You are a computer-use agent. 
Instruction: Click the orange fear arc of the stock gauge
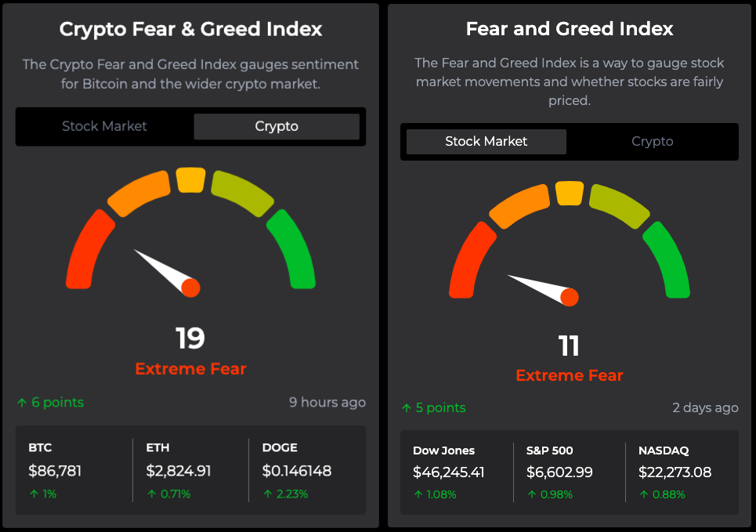[x=519, y=205]
